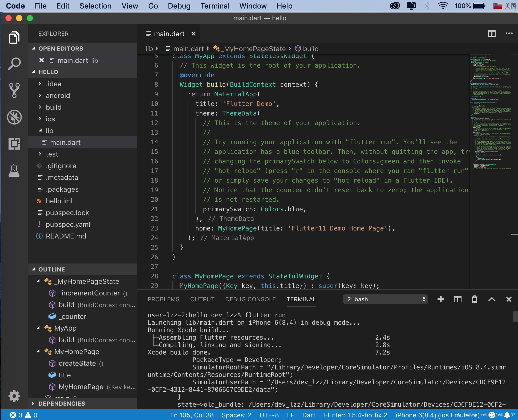
Task: Create a new terminal with plus icon
Action: coord(441,299)
